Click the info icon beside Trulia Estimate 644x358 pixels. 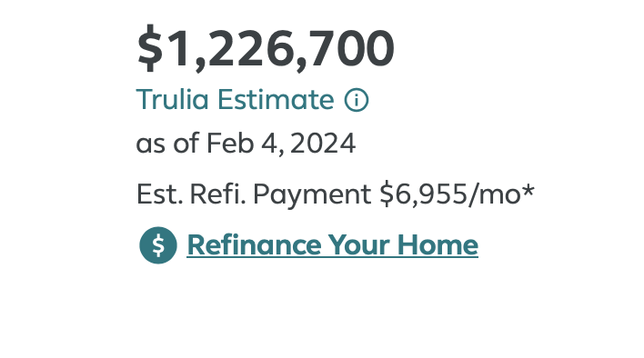356,100
